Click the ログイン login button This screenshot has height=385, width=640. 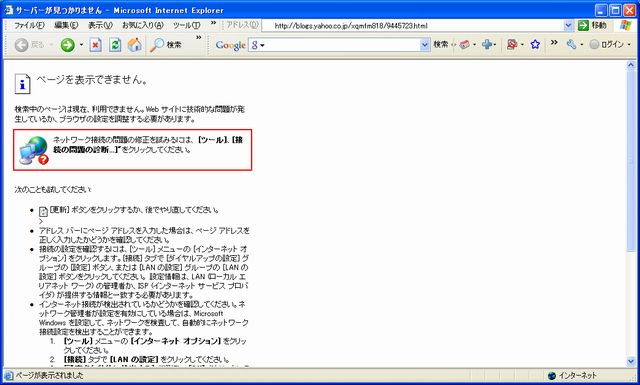click(x=607, y=45)
